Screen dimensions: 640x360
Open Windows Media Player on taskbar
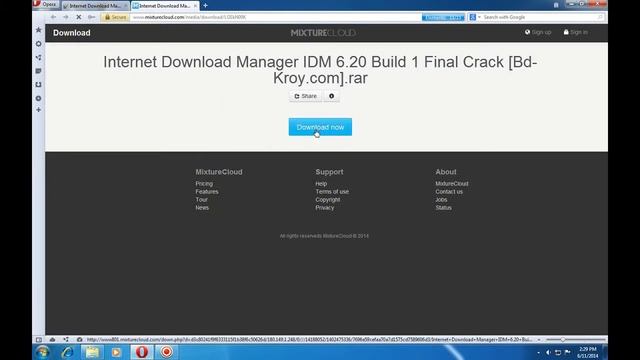coord(116,352)
